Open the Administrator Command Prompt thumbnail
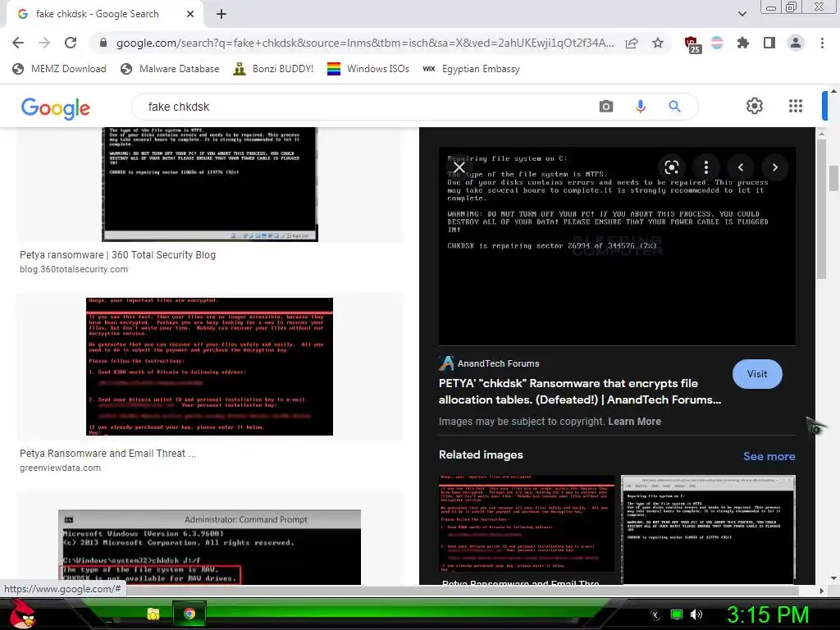This screenshot has height=630, width=840. (209, 547)
